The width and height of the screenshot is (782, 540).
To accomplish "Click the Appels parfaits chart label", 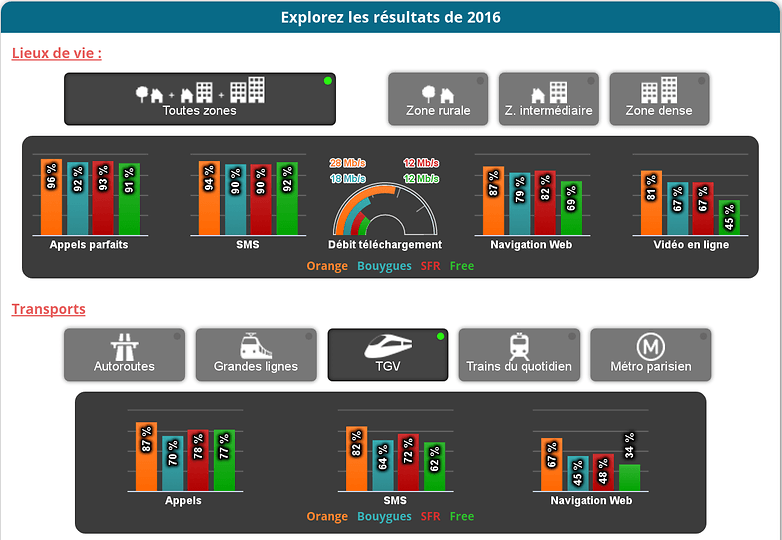I will coord(89,245).
